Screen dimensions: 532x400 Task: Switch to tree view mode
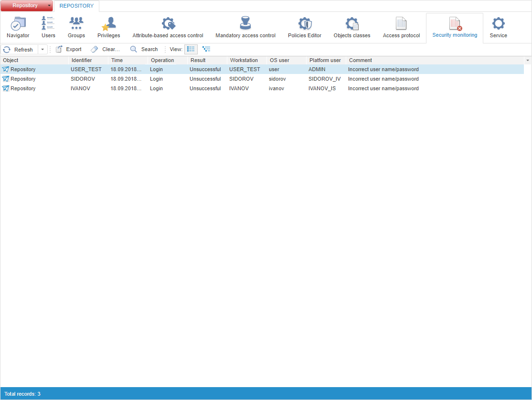click(206, 49)
